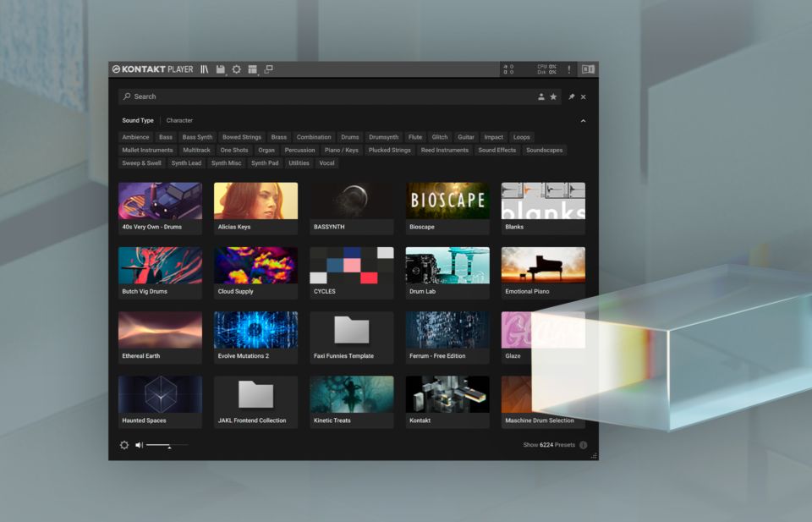Open JAKL Frontend Collection folder

click(255, 403)
